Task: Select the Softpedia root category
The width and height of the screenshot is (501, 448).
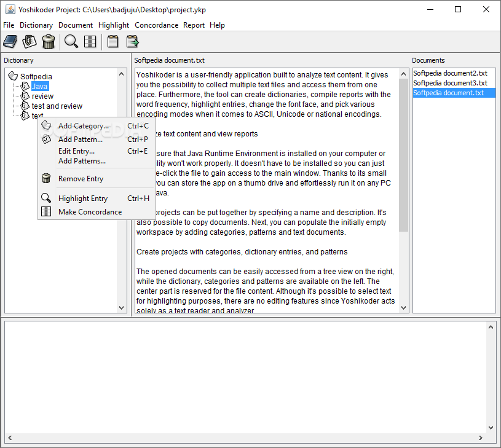Action: coord(36,76)
